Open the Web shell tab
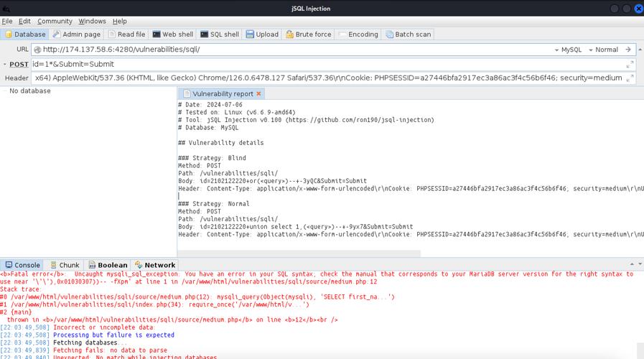Viewport: 644px width, 359px height. point(172,34)
